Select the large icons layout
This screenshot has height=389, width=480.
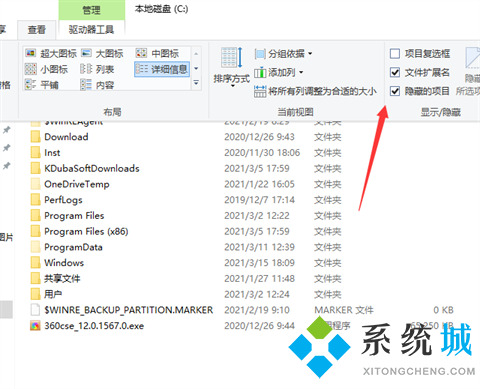tap(102, 53)
